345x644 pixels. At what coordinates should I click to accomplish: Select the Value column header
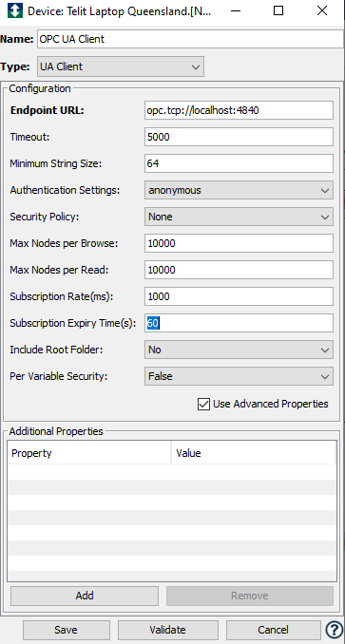253,453
